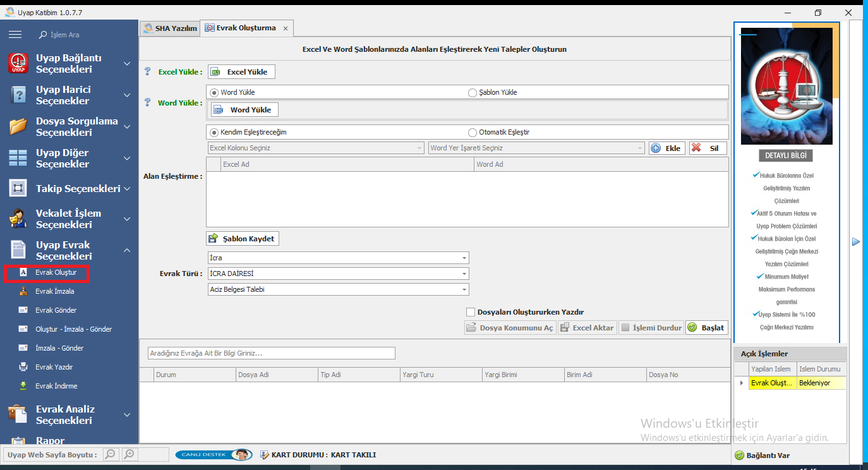
Task: Select the Şablon Yükle radio option
Action: (x=473, y=92)
